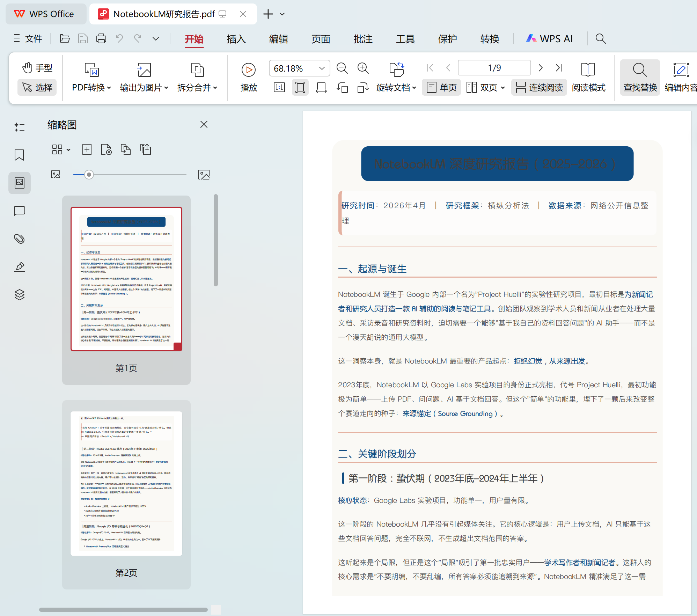Image resolution: width=697 pixels, height=616 pixels.
Task: Enable 单页 single page view
Action: click(x=441, y=87)
